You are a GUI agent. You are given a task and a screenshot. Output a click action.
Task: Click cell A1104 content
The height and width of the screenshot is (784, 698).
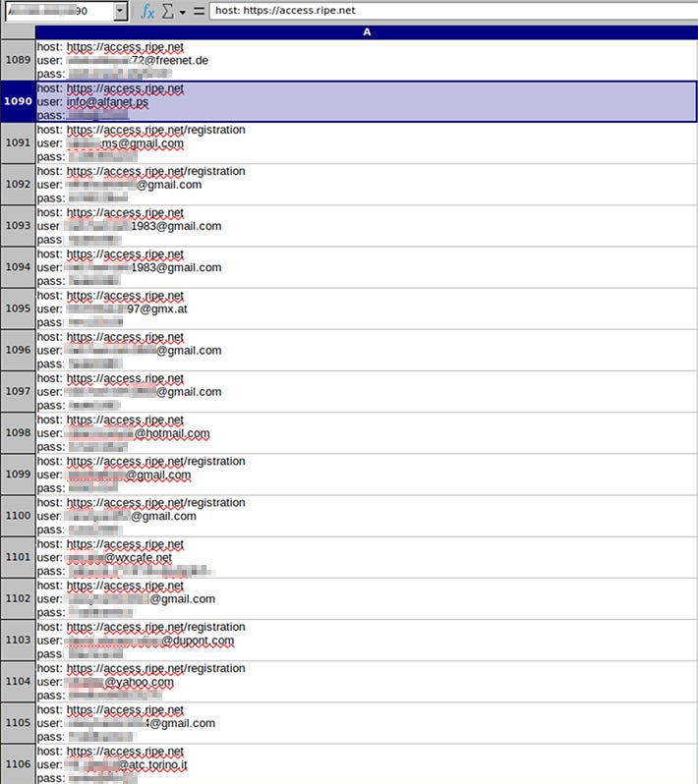click(x=367, y=682)
